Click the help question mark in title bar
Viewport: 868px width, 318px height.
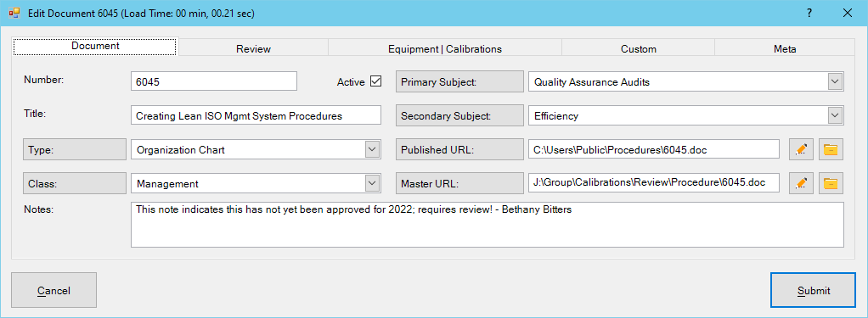809,13
